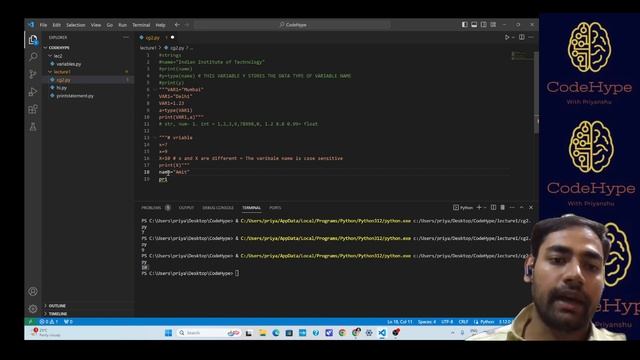Viewport: 640px width, 360px height.
Task: Open the Extensions view
Action: [33, 109]
